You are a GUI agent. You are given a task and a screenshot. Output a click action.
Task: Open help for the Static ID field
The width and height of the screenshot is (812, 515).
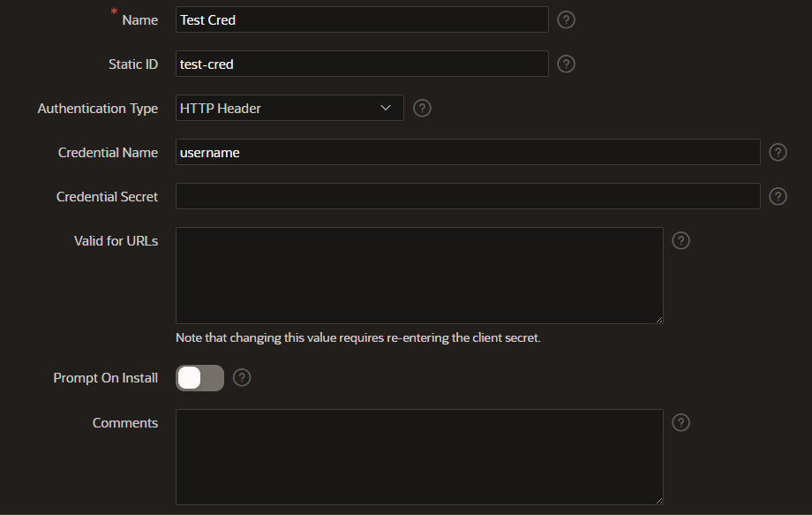tap(566, 64)
